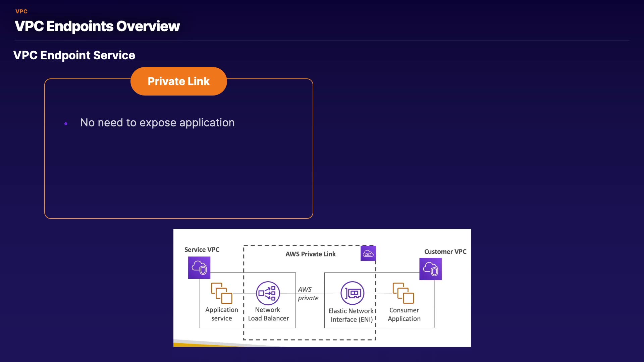Select the Network Load Balancer icon
This screenshot has height=362, width=644.
(x=268, y=293)
